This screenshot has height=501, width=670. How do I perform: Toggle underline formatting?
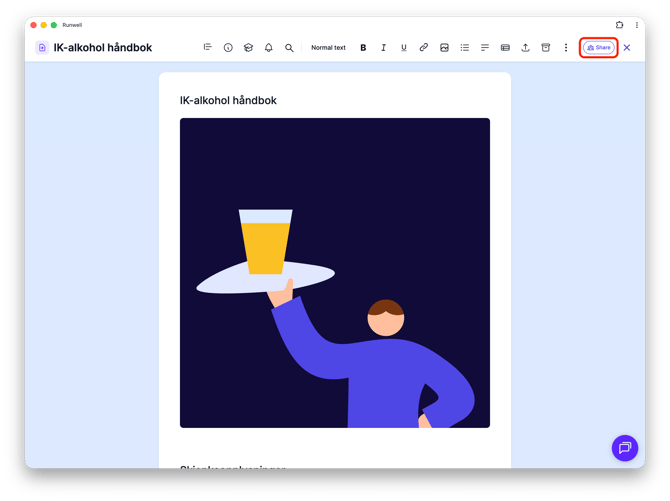coord(404,47)
